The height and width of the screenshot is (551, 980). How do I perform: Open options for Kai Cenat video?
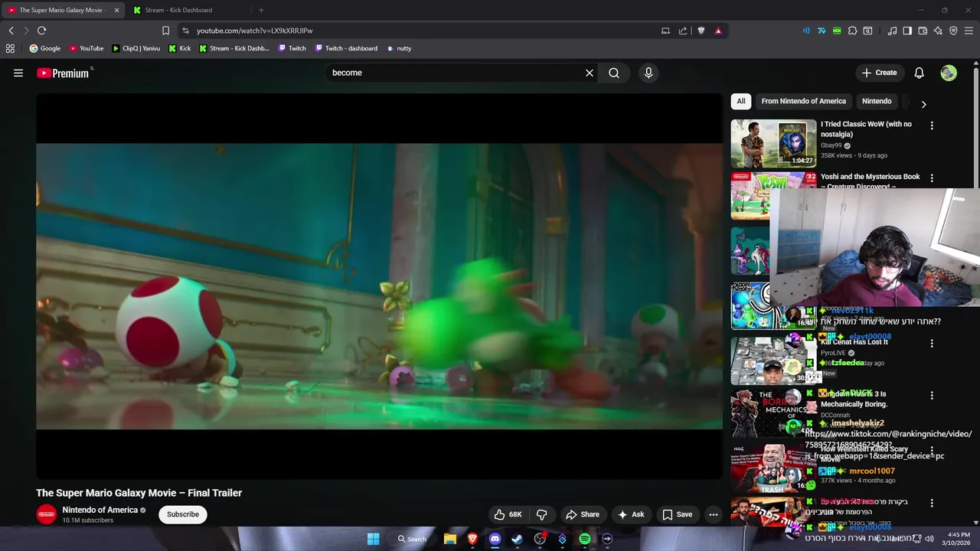[932, 344]
